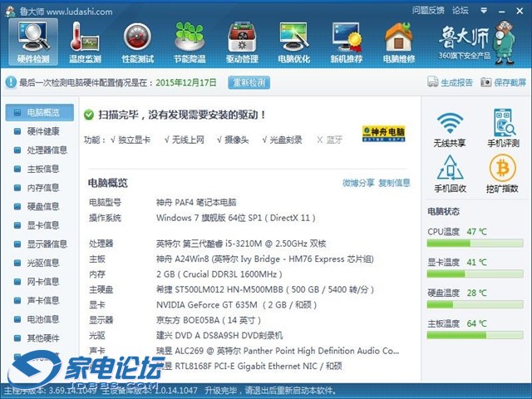The image size is (532, 399).
Task: Open the 性能测试 performance test gauge
Action: 137,42
